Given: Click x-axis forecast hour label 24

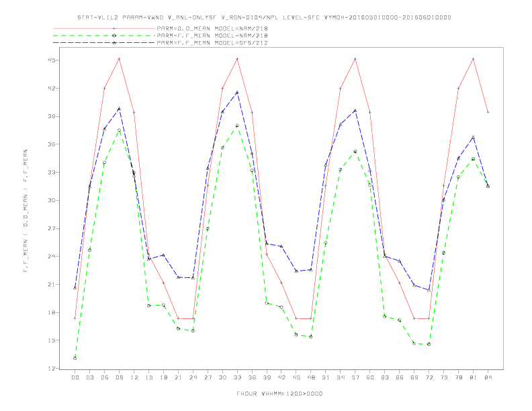Looking at the screenshot, I should (x=193, y=377).
